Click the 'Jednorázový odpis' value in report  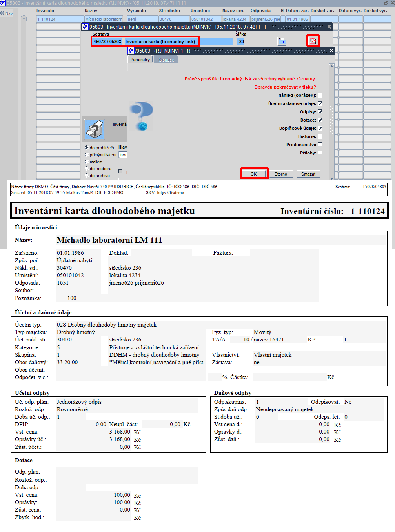[79, 402]
